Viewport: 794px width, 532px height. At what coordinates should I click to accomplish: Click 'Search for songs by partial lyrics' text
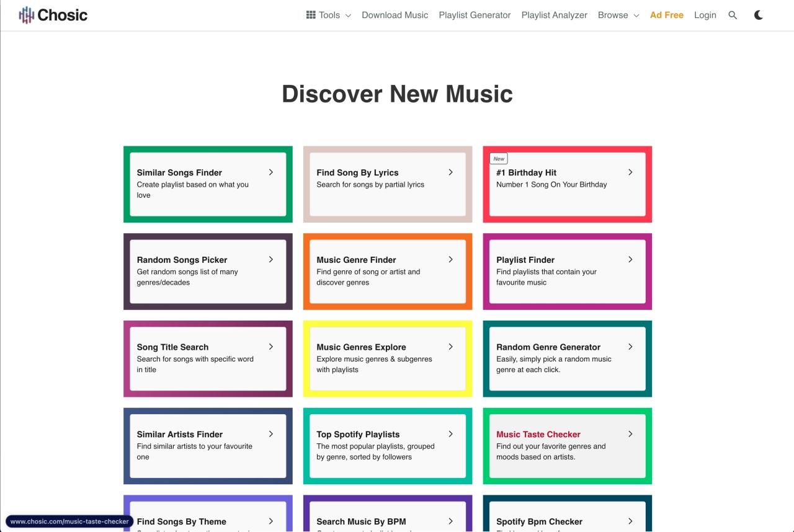[x=370, y=185]
